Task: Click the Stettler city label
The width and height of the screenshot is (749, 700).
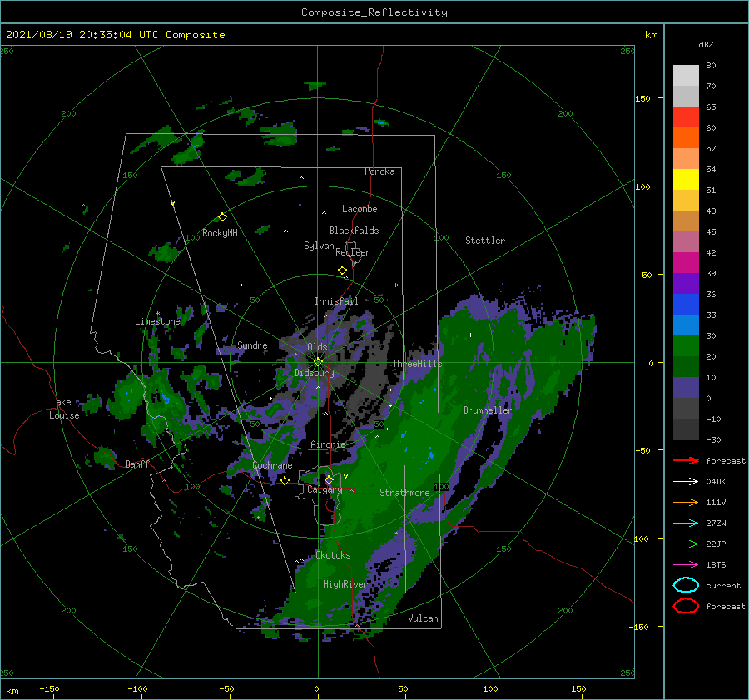Action: point(485,241)
